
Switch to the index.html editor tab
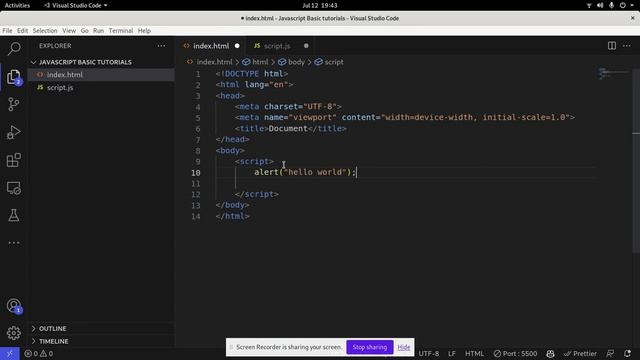(x=211, y=46)
